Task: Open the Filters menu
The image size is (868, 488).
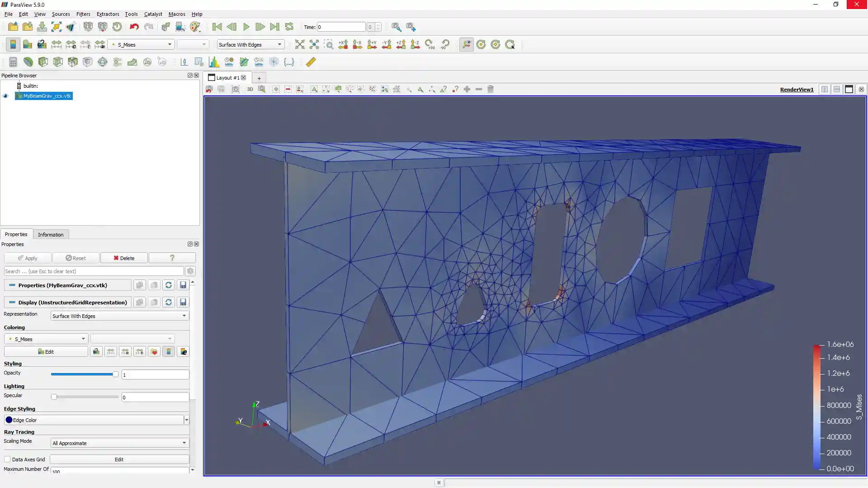Action: [83, 14]
